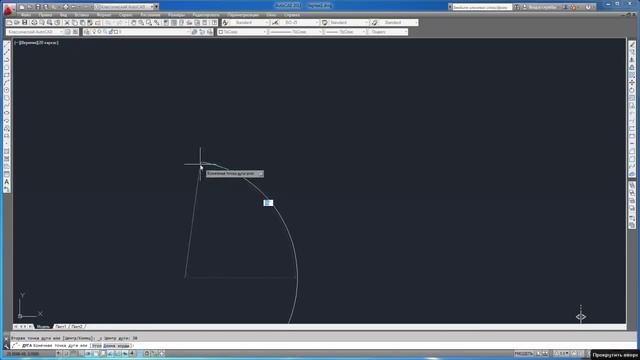Click the Save icon in Standard toolbar

pos(24,23)
